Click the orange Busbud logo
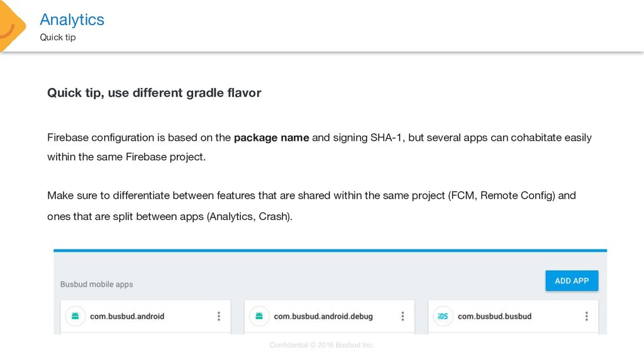The height and width of the screenshot is (362, 644). pyautogui.click(x=11, y=25)
